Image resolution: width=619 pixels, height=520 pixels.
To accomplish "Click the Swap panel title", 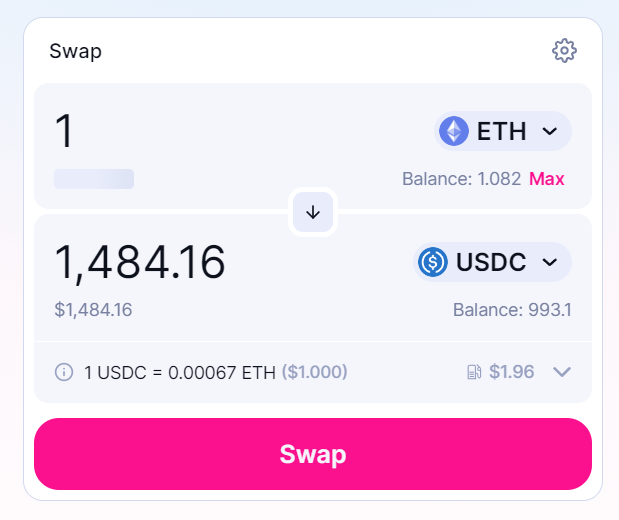I will click(x=75, y=50).
